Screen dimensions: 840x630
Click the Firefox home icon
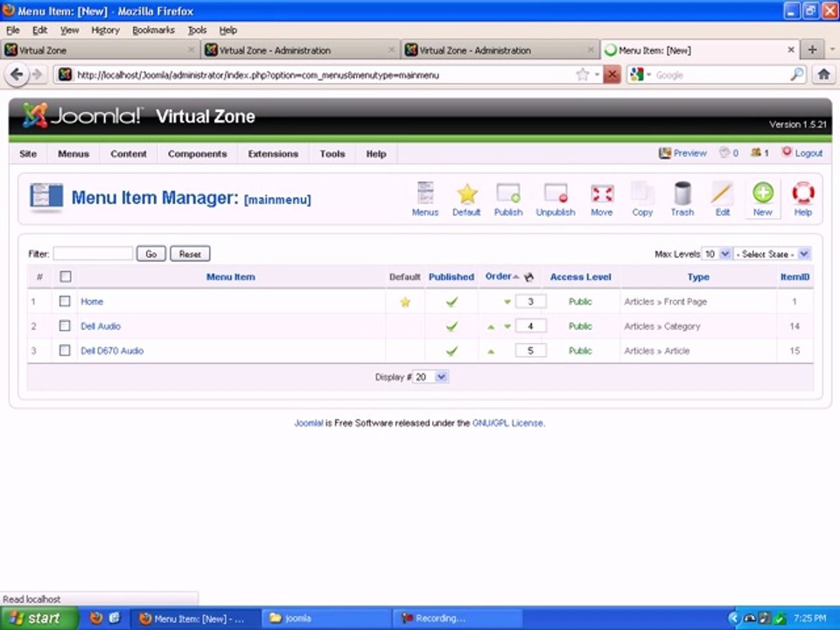pos(823,74)
